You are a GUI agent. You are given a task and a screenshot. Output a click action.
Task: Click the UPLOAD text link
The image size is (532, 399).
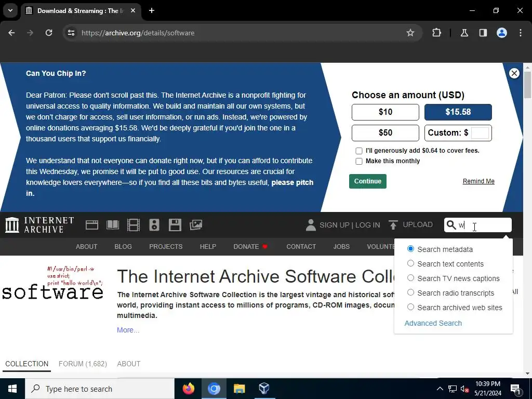tap(418, 224)
